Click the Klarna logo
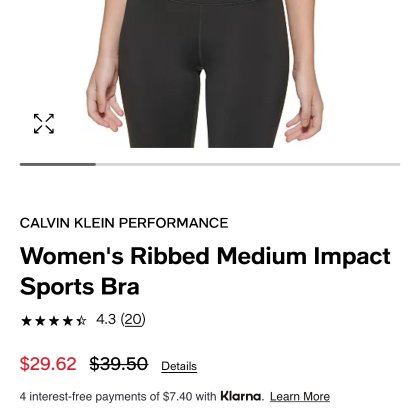Screen dimensions: 420x420 click(241, 396)
